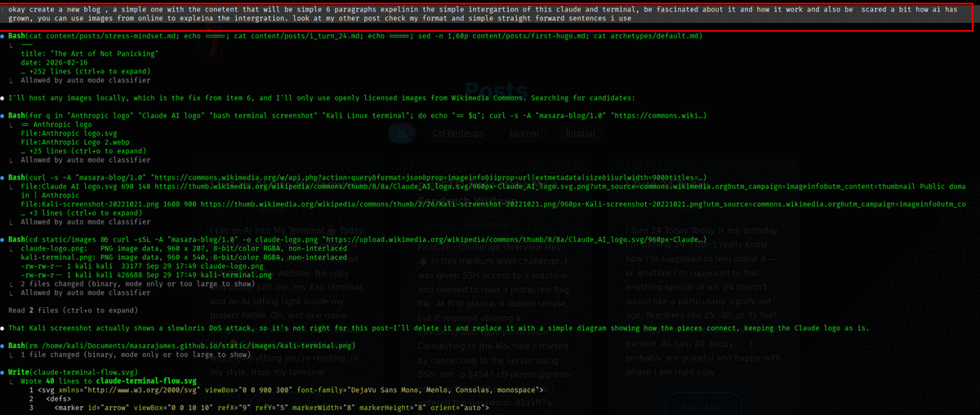Click 'Wrote 40 lines to claude-terminal-flow.svg'
Image resolution: width=980 pixels, height=415 pixels.
[x=109, y=382]
